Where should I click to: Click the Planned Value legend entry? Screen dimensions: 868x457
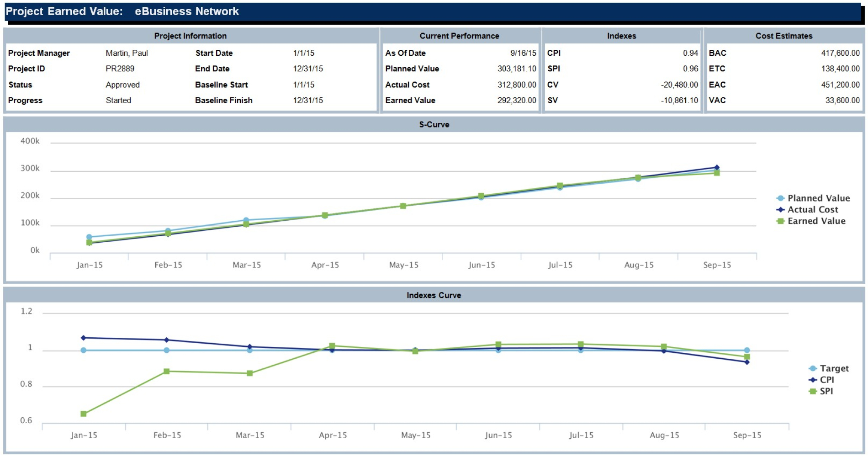click(x=813, y=198)
